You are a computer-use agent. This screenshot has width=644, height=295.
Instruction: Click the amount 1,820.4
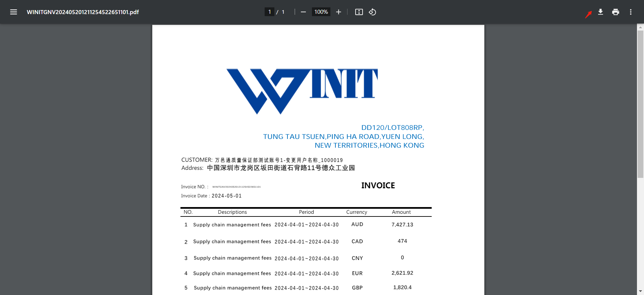point(402,288)
